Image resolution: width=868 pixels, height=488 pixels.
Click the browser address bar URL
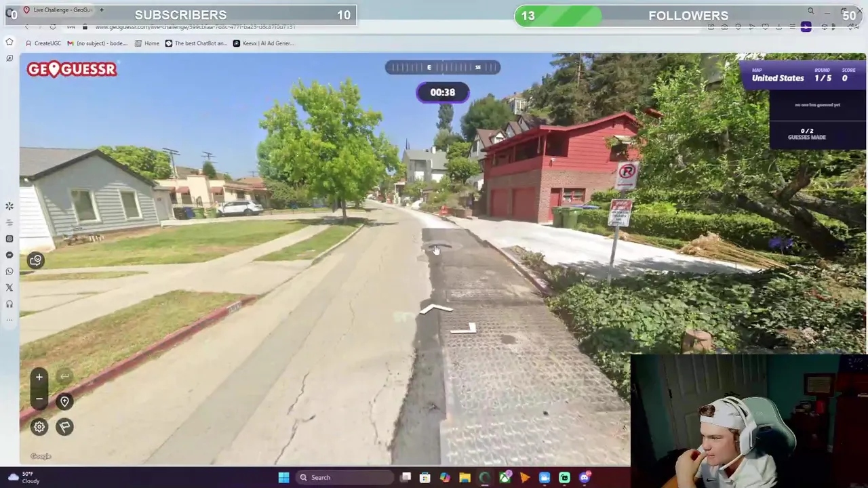tap(195, 26)
